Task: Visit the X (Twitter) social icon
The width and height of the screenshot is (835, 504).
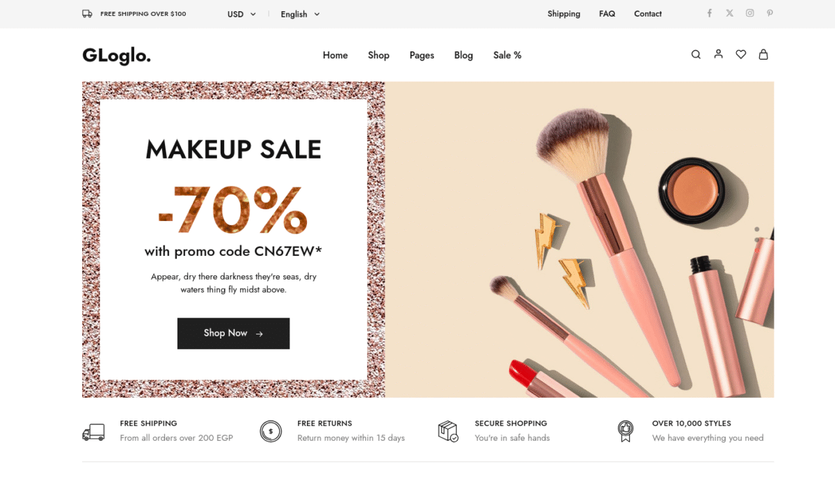Action: [x=729, y=13]
